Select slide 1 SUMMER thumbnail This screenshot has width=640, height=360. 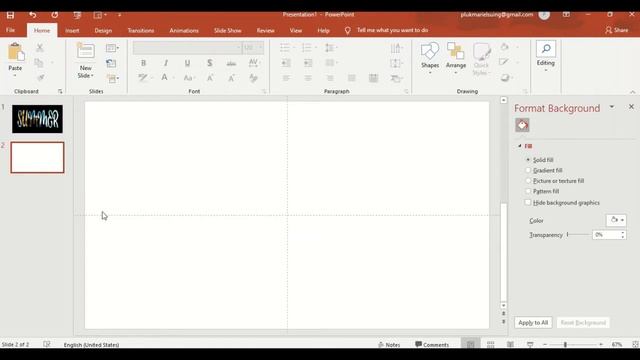coord(37,119)
